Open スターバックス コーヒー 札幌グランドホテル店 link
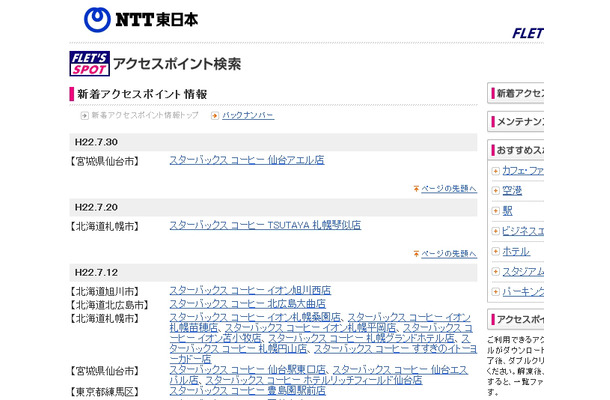This screenshot has height=400, width=610. pyautogui.click(x=361, y=338)
